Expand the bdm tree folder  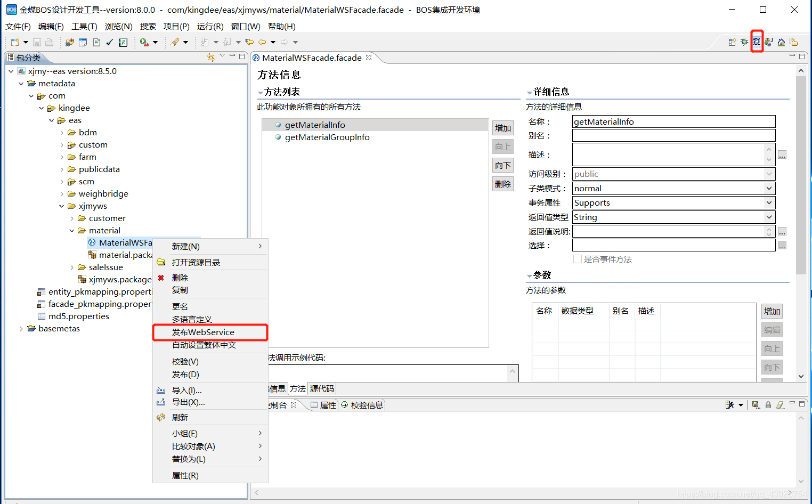point(62,133)
